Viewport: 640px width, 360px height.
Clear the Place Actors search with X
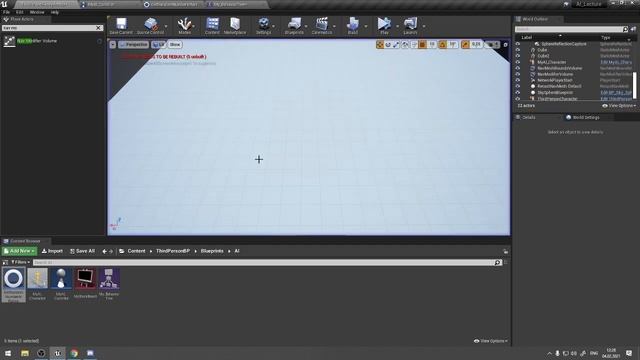coord(98,28)
